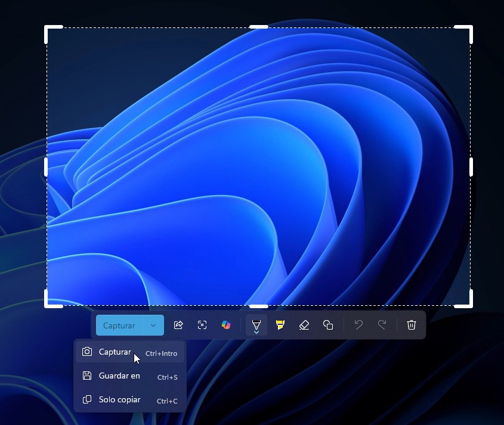The image size is (504, 425).
Task: Open the Copilot colorful icon
Action: tap(226, 325)
